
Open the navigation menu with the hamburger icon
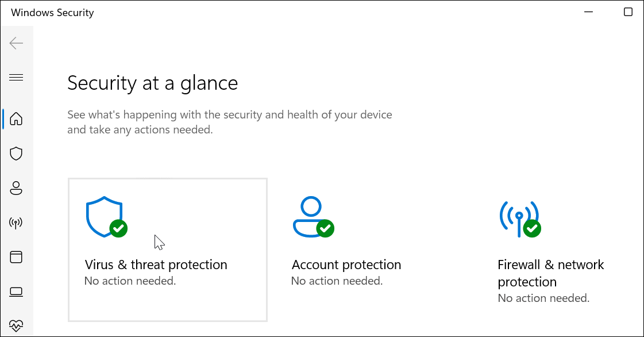click(17, 76)
